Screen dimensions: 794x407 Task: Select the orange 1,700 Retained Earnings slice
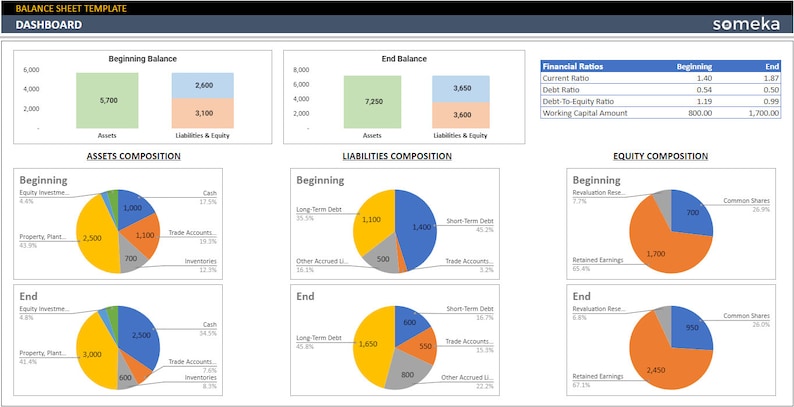[656, 253]
